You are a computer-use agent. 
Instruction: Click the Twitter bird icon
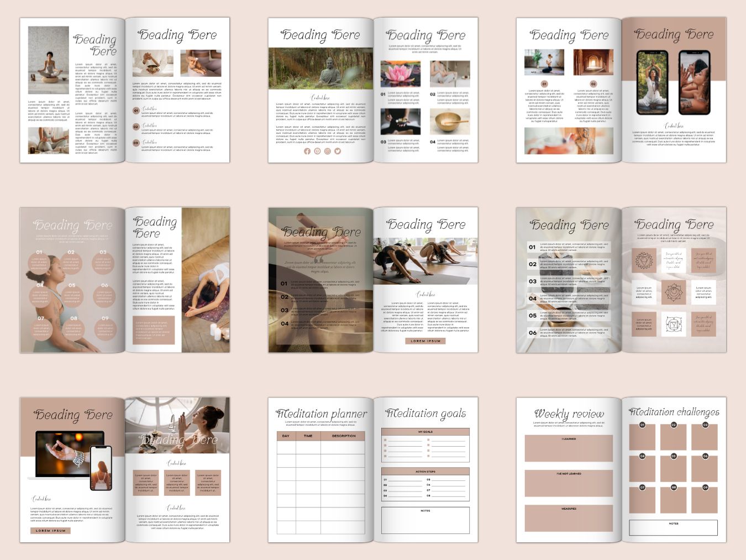click(x=338, y=151)
